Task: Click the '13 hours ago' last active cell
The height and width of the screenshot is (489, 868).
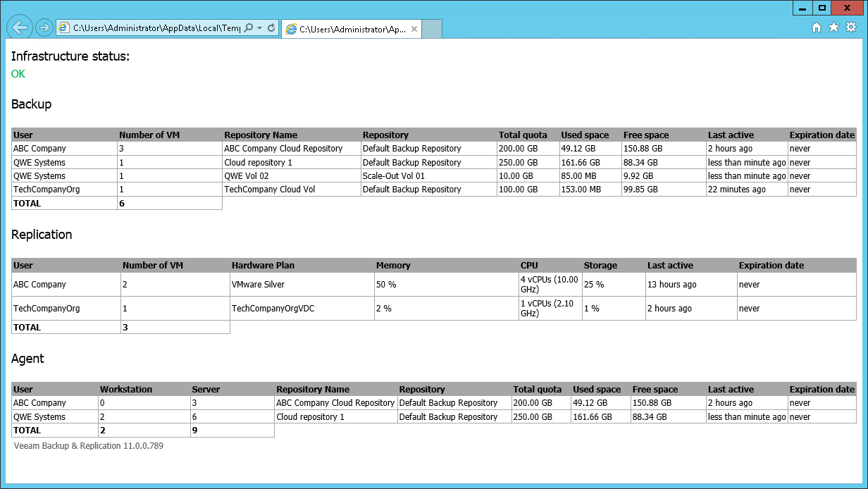Action: tap(672, 285)
